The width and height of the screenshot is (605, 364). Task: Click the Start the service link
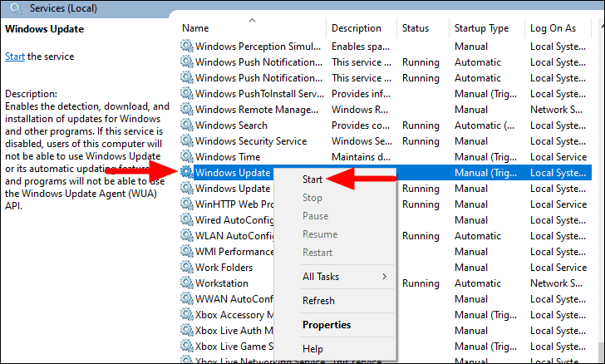coord(15,57)
